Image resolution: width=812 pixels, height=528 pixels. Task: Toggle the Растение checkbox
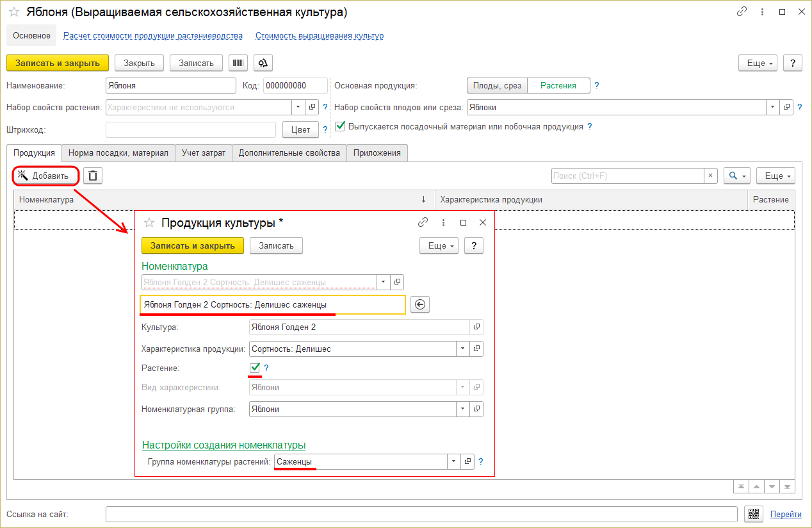click(x=255, y=368)
